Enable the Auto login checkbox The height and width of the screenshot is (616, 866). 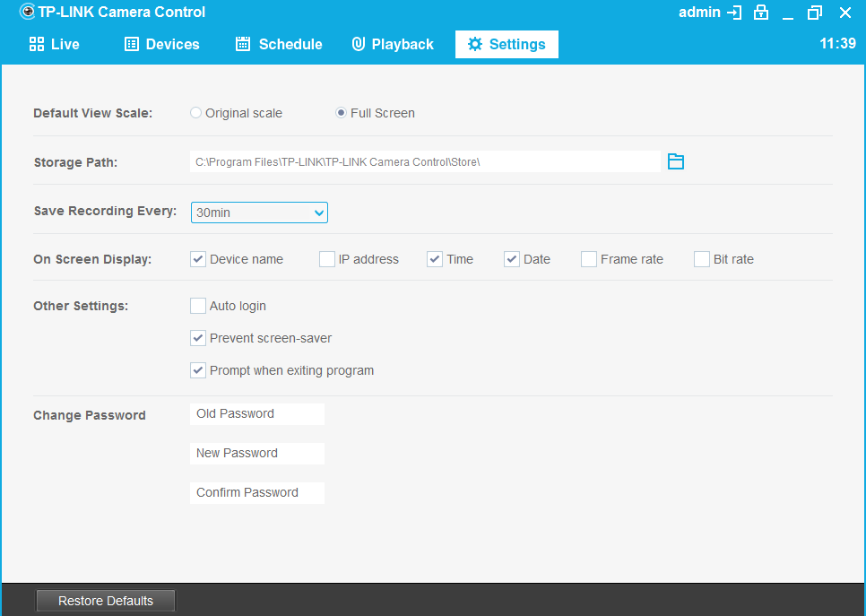(198, 306)
